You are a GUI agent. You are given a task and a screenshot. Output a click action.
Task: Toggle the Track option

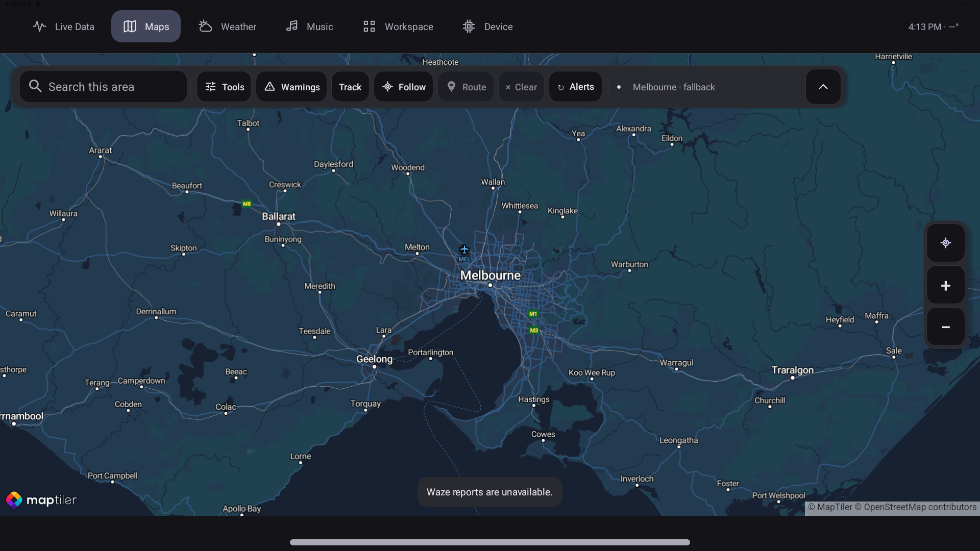click(350, 87)
